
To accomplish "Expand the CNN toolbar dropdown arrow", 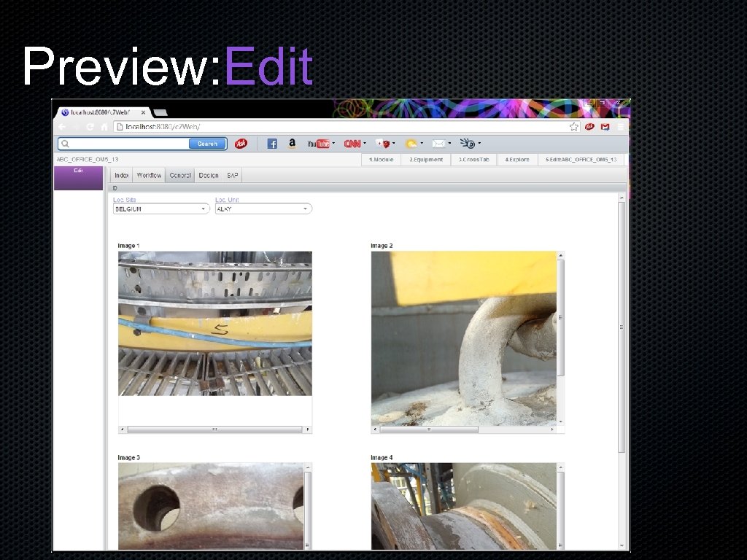I will pos(365,144).
